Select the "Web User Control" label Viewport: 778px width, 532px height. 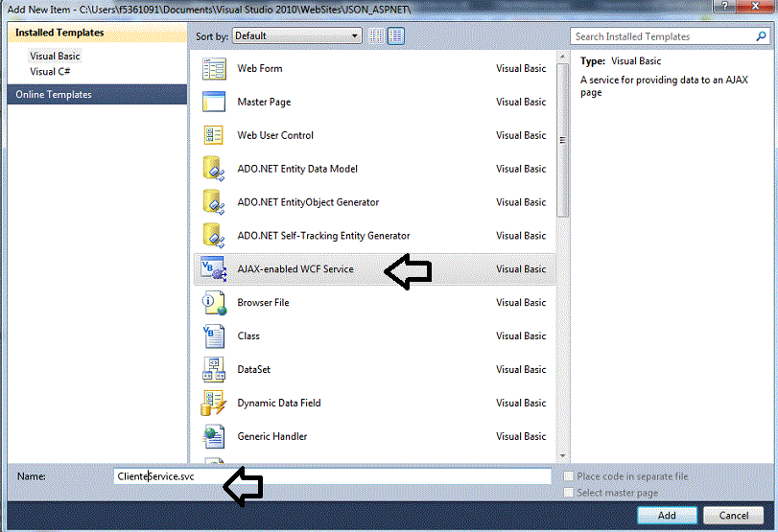275,135
